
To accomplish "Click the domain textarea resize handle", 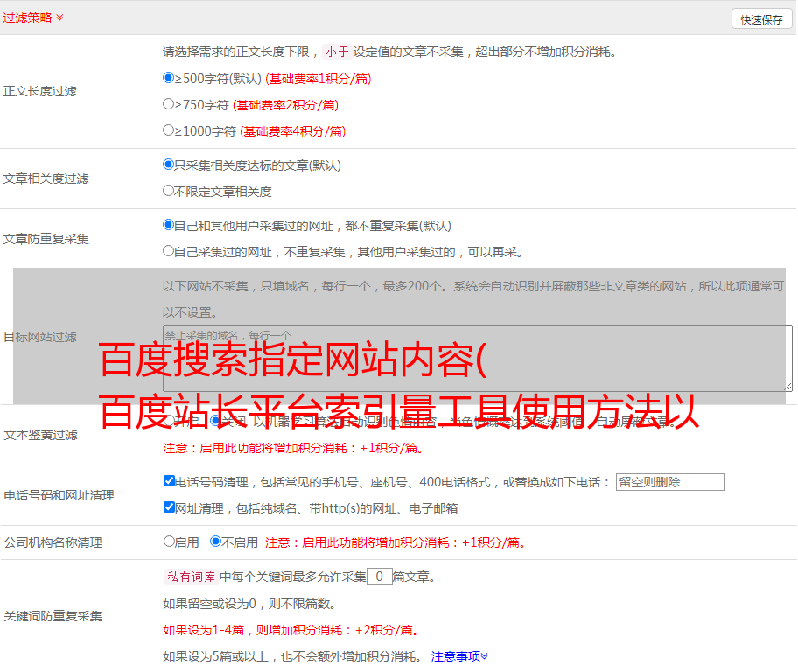I will tap(787, 386).
